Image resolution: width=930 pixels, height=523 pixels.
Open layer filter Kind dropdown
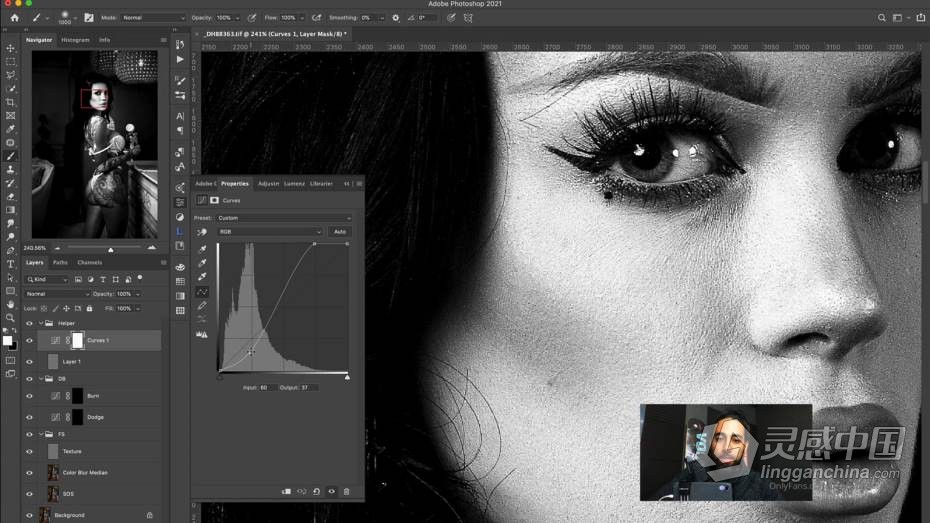[x=47, y=279]
